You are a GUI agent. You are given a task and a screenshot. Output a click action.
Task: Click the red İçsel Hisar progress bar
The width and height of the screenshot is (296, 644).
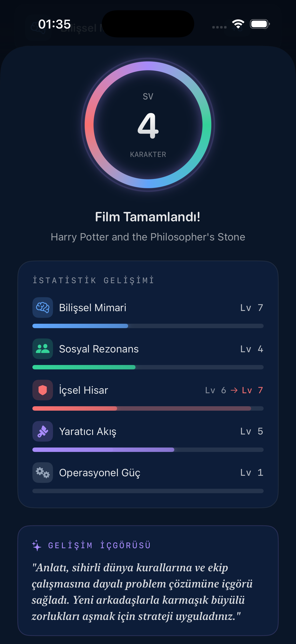click(148, 408)
